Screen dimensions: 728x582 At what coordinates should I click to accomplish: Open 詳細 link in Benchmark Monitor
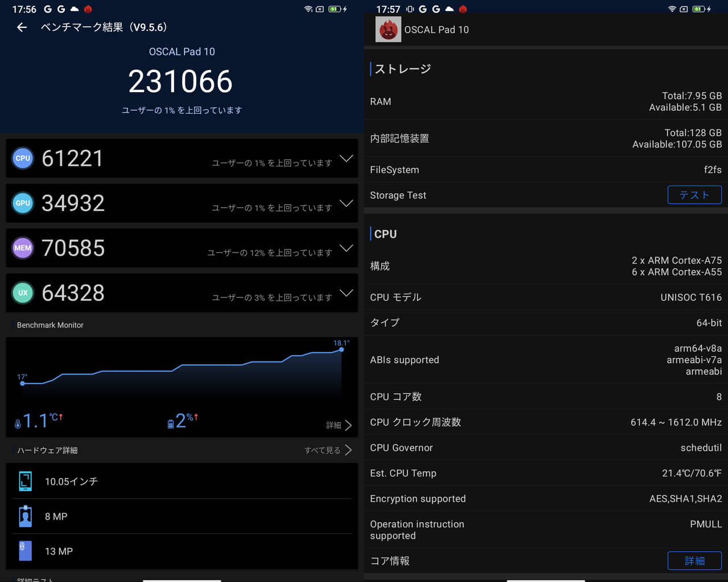(339, 425)
